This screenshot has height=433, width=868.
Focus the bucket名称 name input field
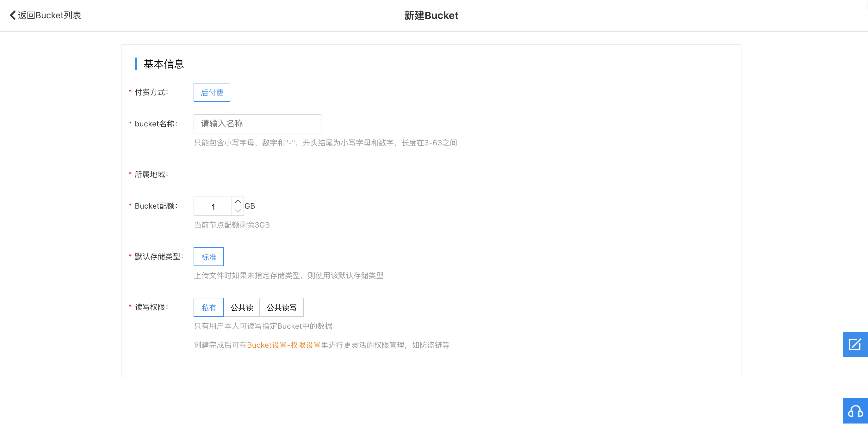coord(257,124)
